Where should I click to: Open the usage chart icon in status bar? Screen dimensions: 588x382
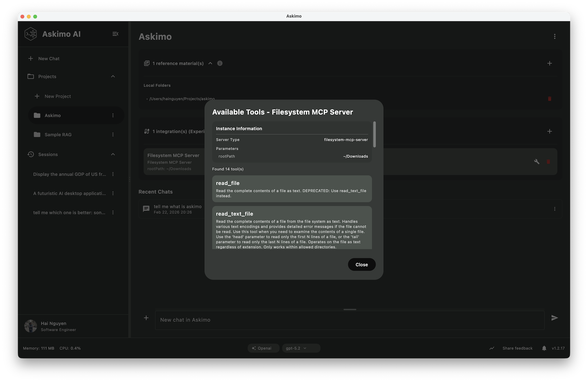[x=492, y=348]
